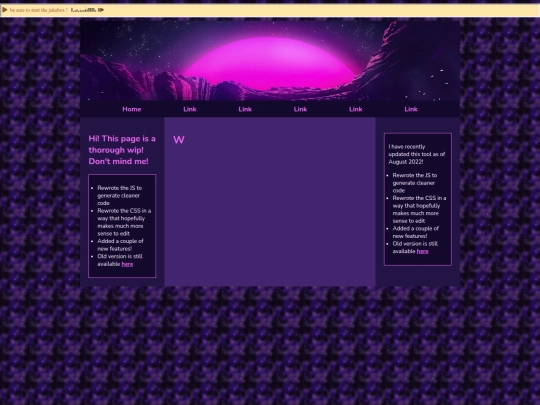Open the last Link in the navigation bar

[x=411, y=109]
